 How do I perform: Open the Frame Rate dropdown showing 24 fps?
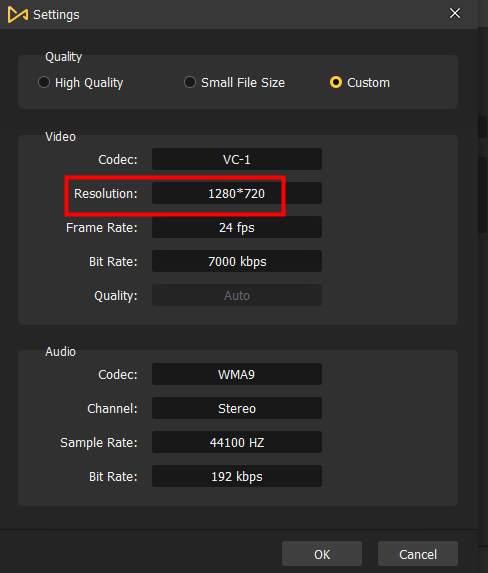(237, 227)
